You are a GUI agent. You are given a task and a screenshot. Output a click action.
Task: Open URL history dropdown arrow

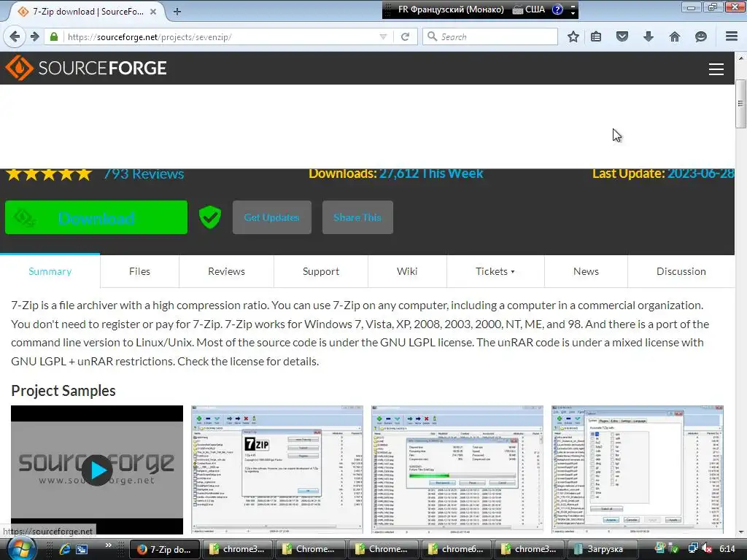pos(383,36)
